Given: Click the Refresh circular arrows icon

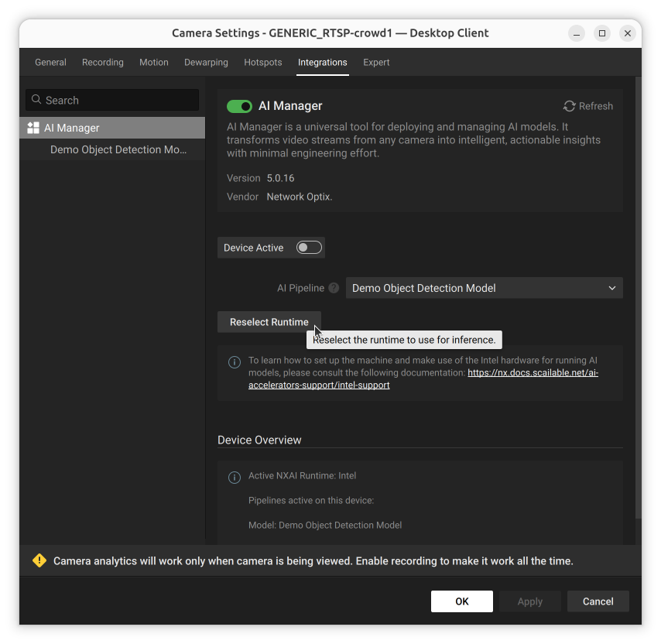Looking at the screenshot, I should [x=569, y=106].
